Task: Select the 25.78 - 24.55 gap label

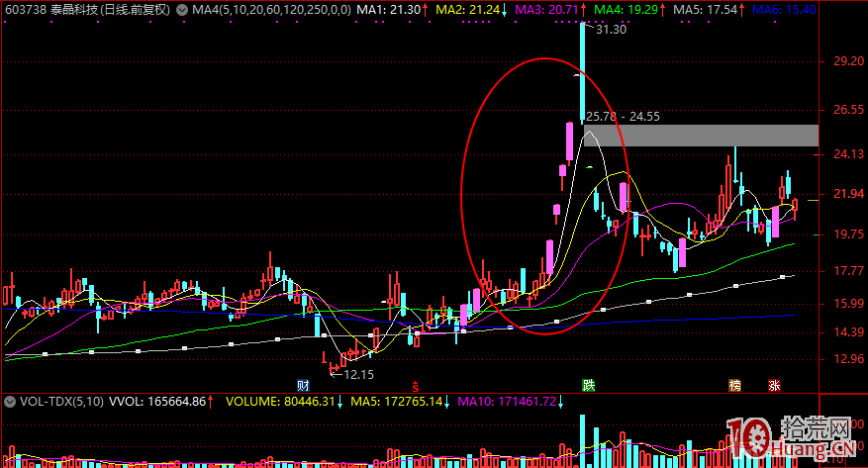Action: [624, 116]
